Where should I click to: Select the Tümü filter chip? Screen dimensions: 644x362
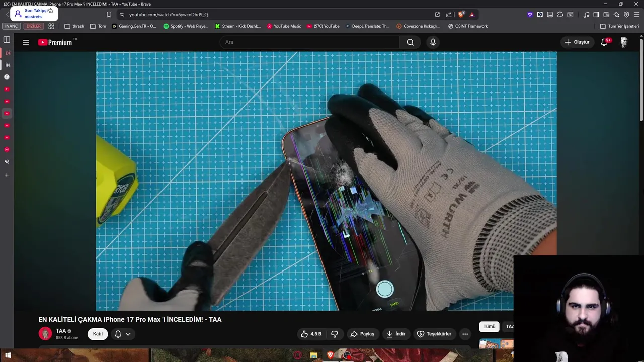click(x=489, y=327)
